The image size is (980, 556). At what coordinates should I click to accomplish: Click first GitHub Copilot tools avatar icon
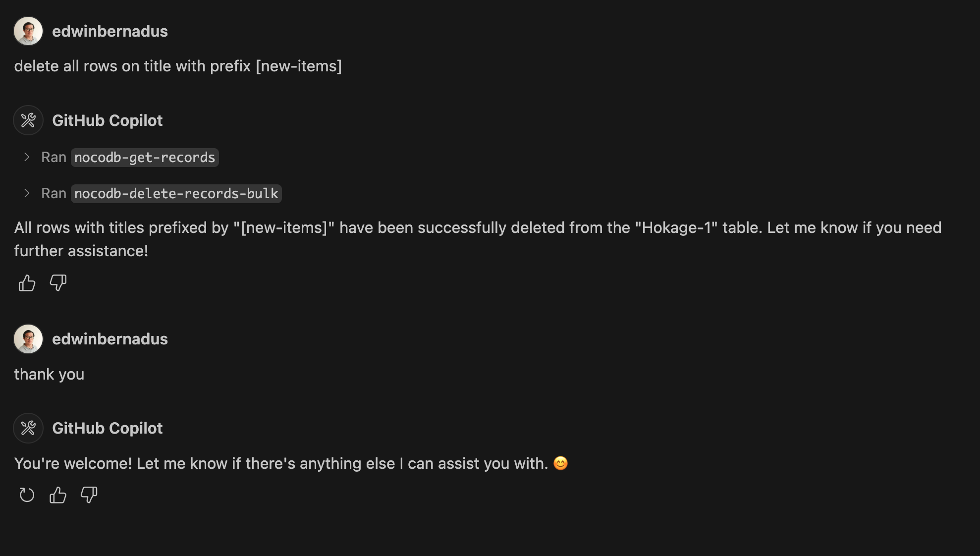pos(28,120)
